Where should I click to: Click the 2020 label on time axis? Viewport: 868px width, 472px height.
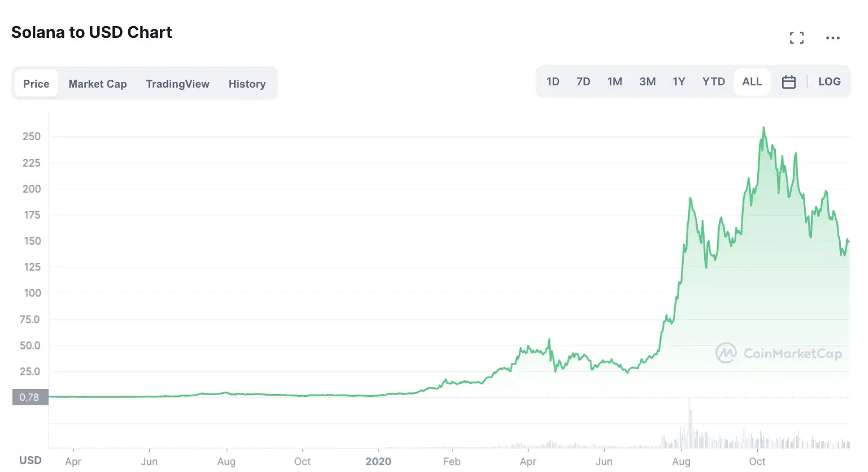point(378,461)
